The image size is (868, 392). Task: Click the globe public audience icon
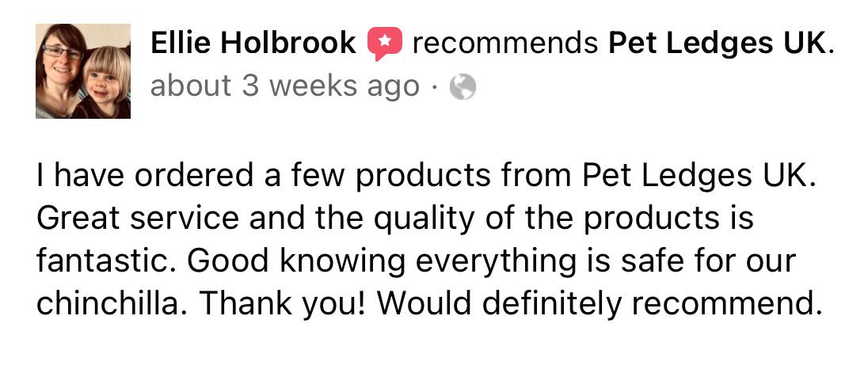point(462,86)
